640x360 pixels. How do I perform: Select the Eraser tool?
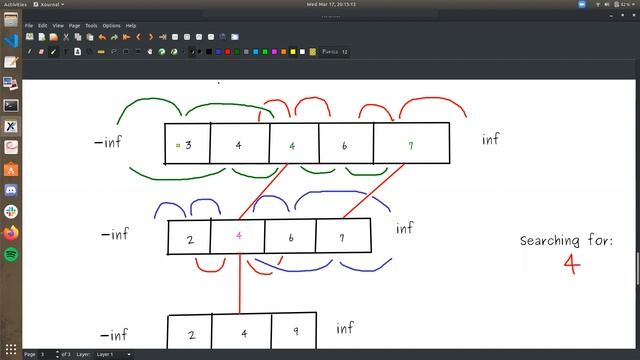(x=41, y=52)
